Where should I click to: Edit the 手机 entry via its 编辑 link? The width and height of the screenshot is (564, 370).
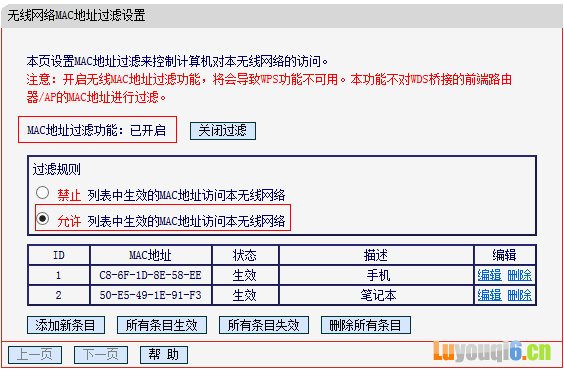click(489, 275)
